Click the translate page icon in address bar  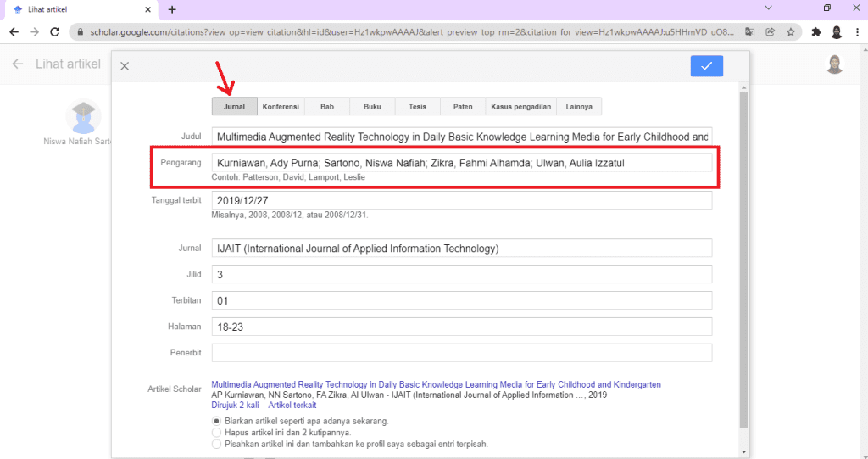pyautogui.click(x=749, y=32)
